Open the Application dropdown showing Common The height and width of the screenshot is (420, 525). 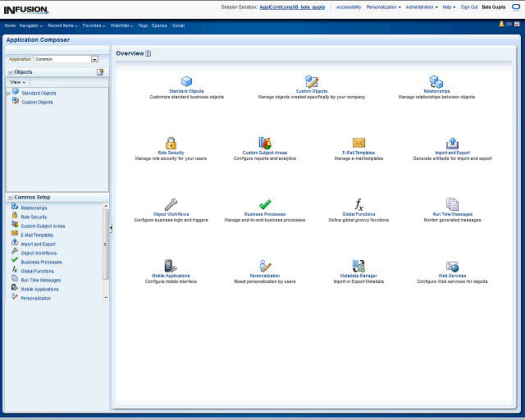[x=94, y=59]
